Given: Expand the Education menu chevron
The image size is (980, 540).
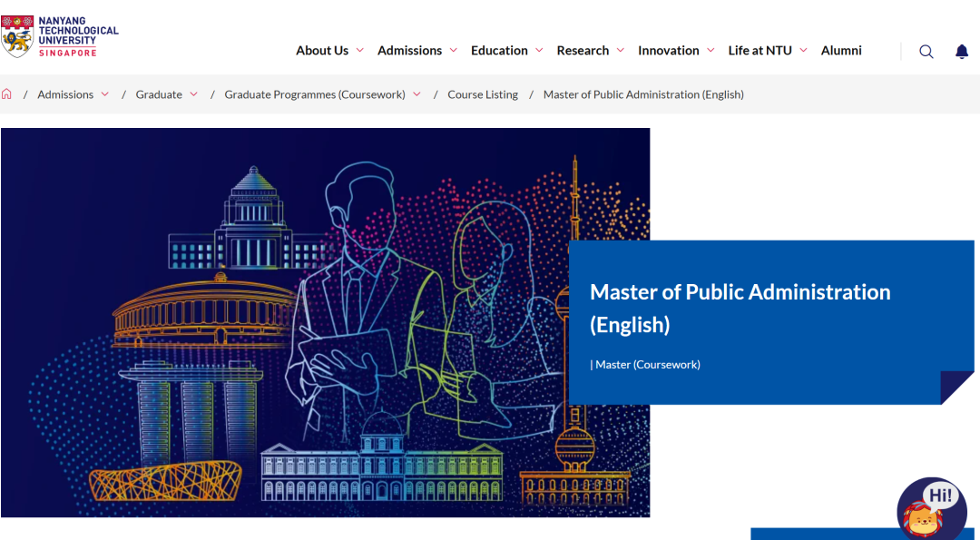Looking at the screenshot, I should coord(539,51).
